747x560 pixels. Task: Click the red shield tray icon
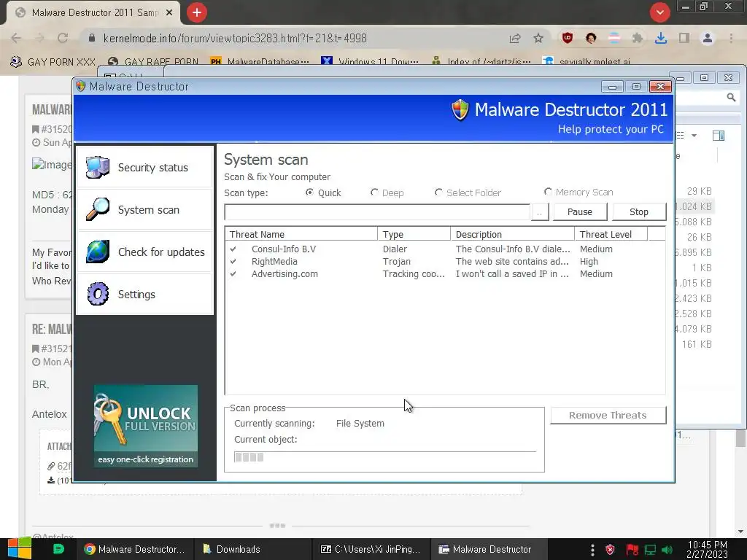point(610,550)
